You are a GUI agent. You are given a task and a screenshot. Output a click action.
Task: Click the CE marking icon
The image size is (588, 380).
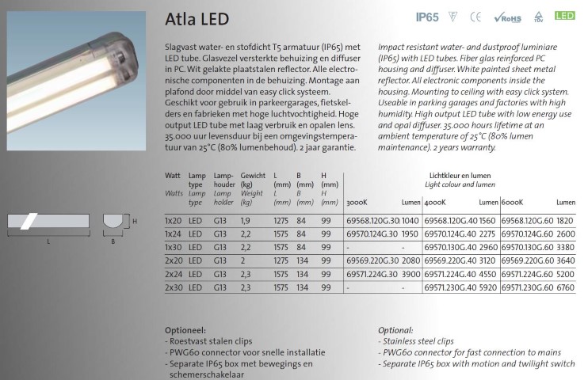475,17
